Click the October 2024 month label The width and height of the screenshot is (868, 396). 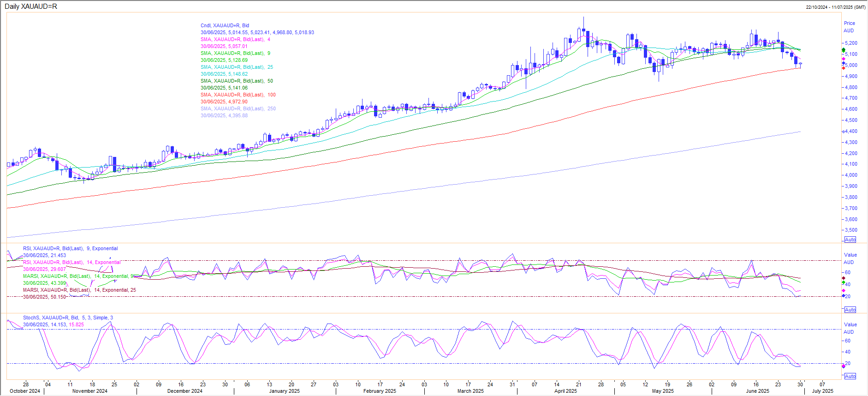25,391
